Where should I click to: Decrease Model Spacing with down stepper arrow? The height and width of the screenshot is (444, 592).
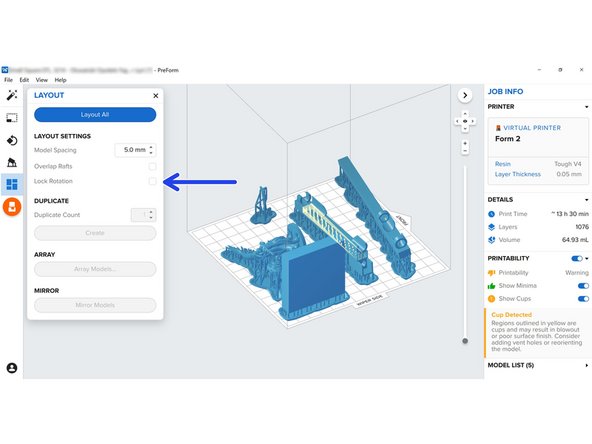click(151, 153)
